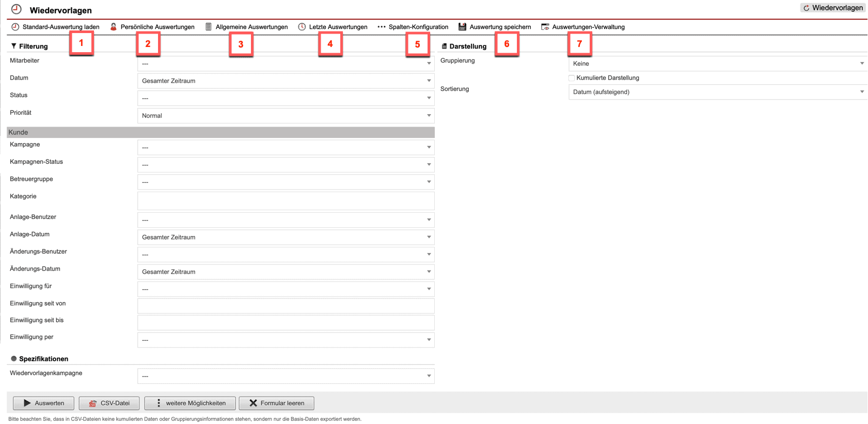Open the Einwilligung per dropdown
This screenshot has height=424, width=868.
(x=286, y=340)
